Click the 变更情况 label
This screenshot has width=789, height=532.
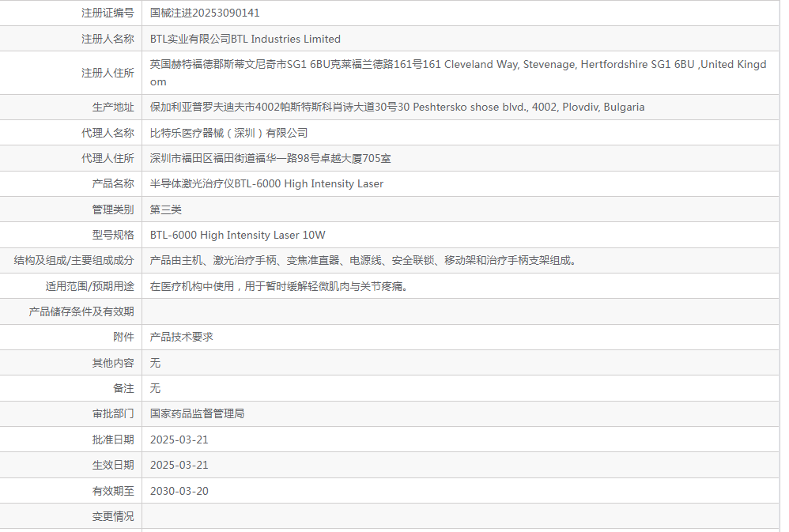(113, 516)
